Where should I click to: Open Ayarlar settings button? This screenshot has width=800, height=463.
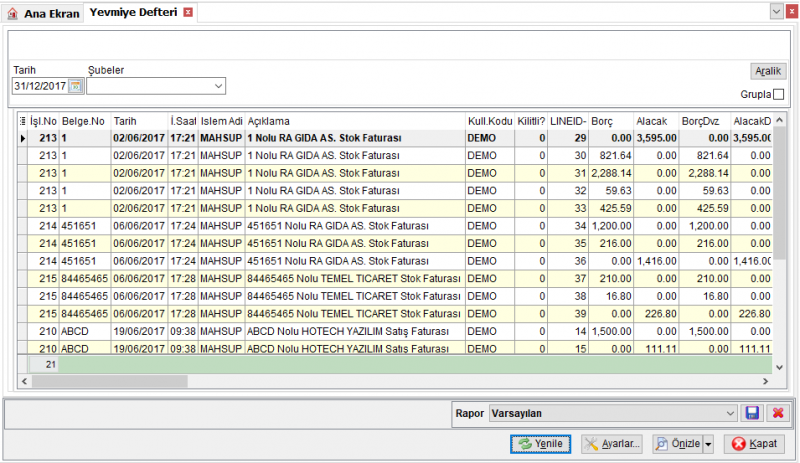coord(612,444)
